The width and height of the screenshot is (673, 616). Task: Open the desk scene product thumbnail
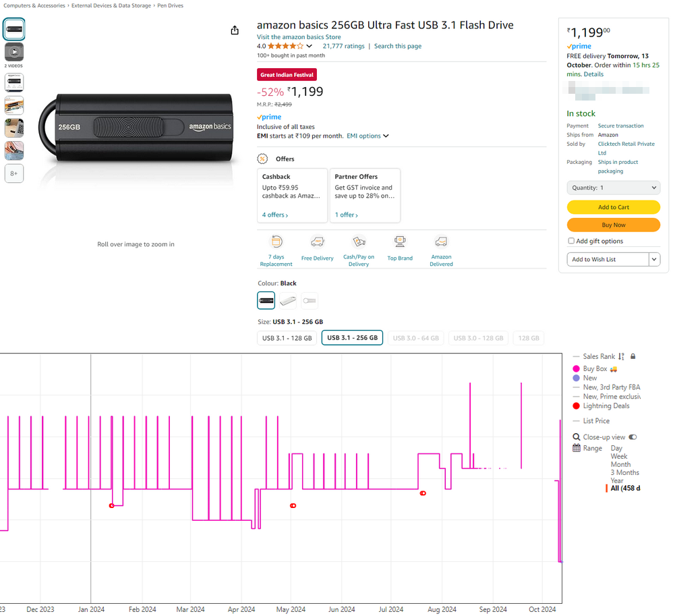[x=14, y=128]
